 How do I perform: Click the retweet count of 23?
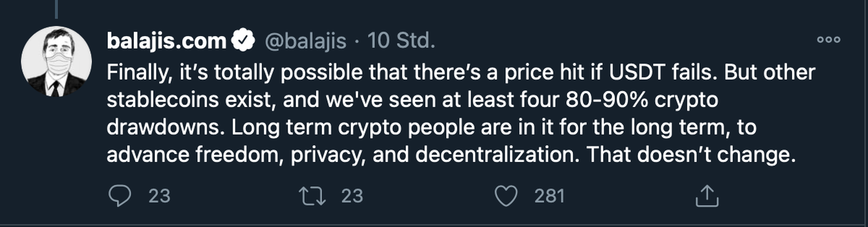(x=352, y=196)
